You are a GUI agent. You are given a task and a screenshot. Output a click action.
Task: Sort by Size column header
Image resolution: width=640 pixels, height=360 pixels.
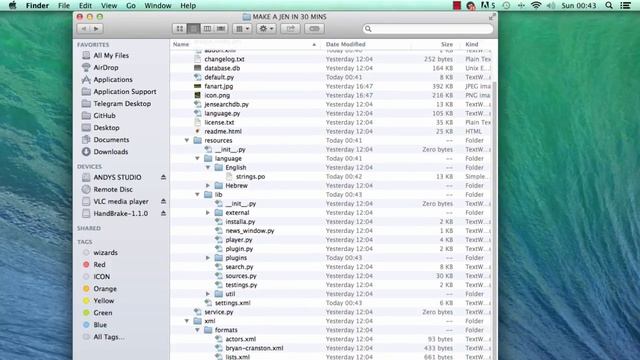click(x=447, y=44)
